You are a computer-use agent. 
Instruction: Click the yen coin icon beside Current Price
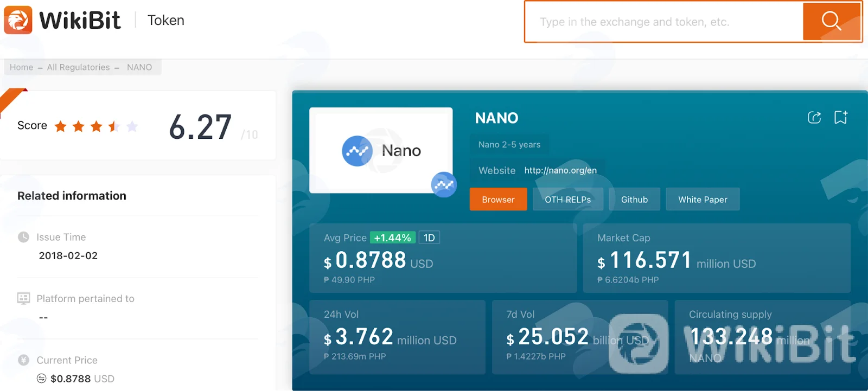23,360
